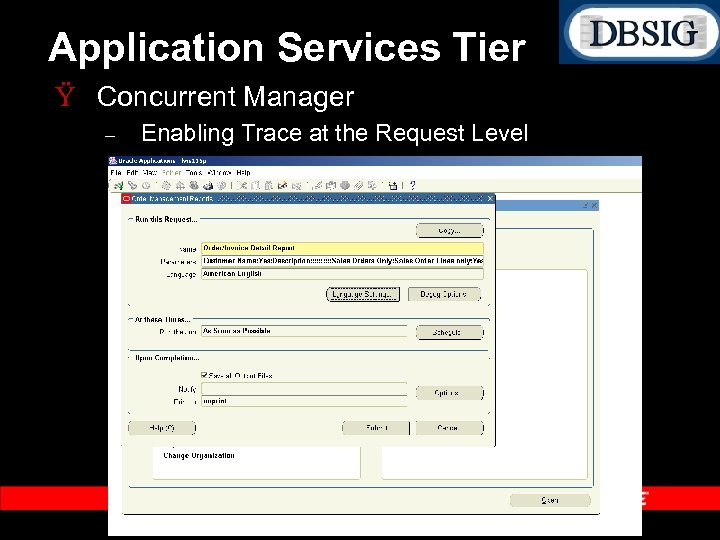Image resolution: width=720 pixels, height=540 pixels.
Task: Click the Run the Job field
Action: [304, 331]
